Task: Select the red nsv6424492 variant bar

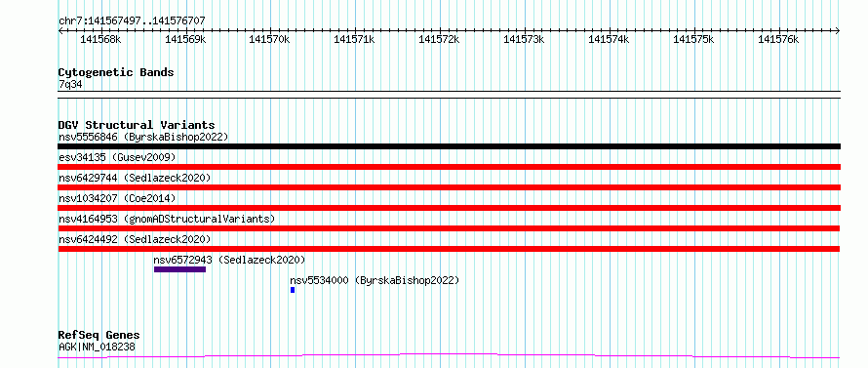Action: pos(449,249)
